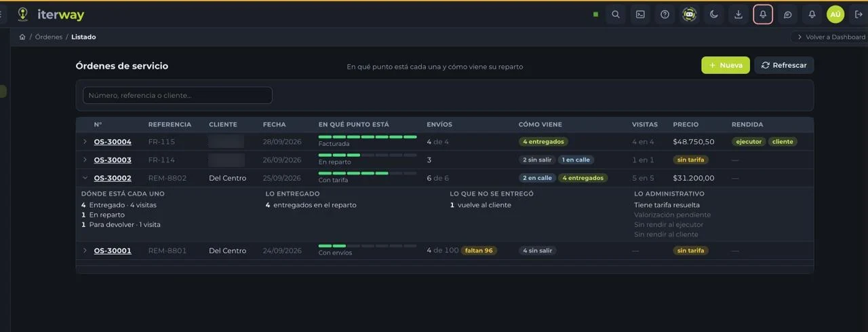Screen dimensions: 868x332
Task: Open the chat bubble icon
Action: [787, 14]
